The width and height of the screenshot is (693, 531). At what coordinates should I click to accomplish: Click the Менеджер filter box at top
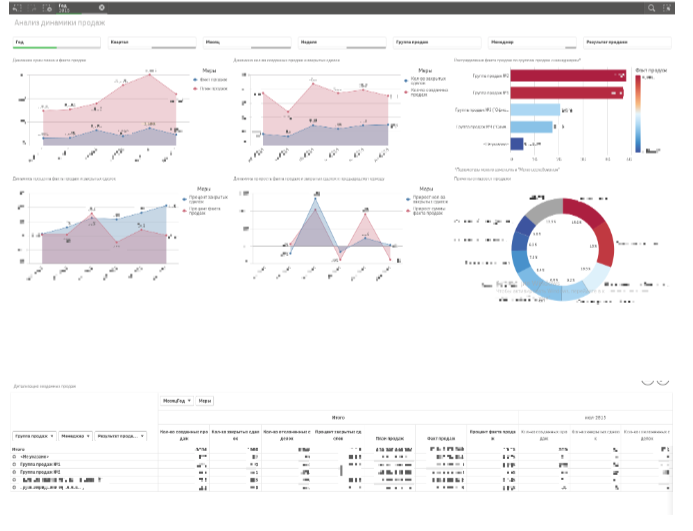531,43
